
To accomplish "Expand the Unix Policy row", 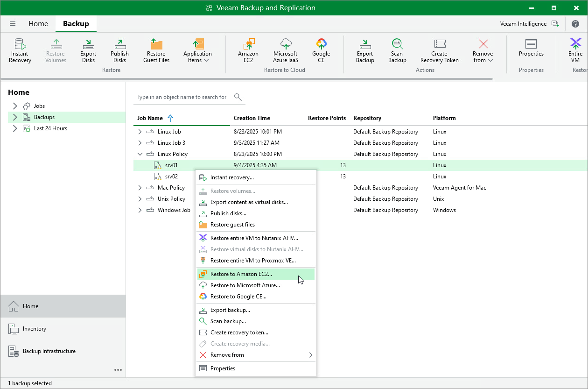I will pos(140,199).
